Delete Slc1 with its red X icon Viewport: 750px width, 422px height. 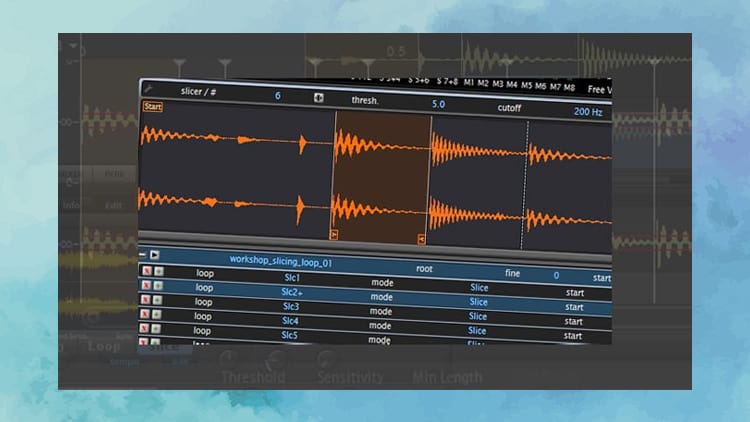pos(147,271)
